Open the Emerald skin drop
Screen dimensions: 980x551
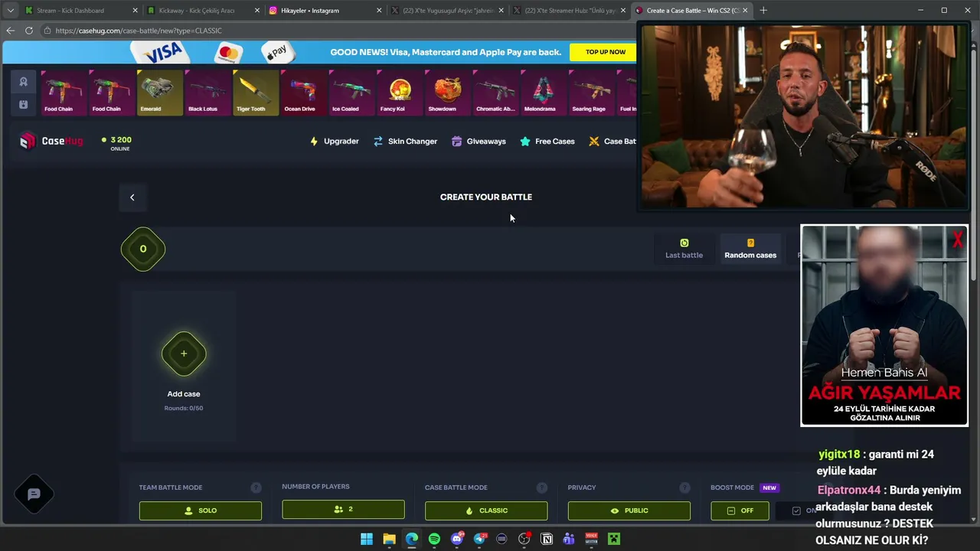(x=160, y=93)
